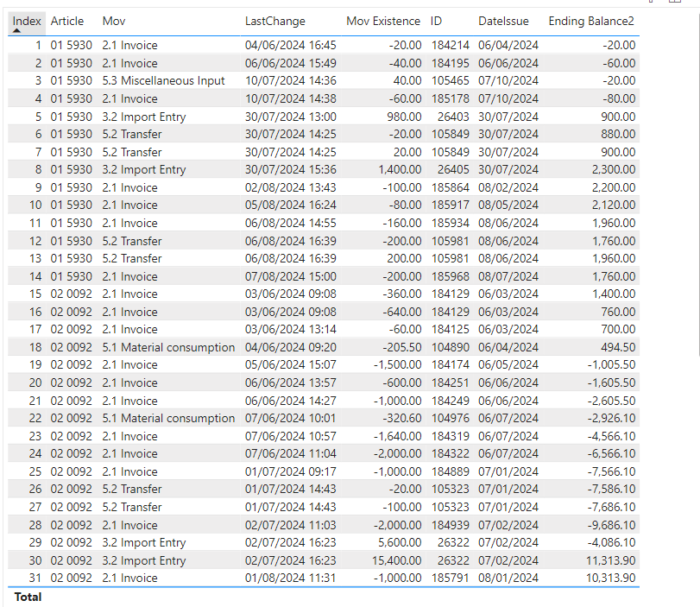Select Mov Existence value -1,640.00
Screen dimensions: 700x607
pos(397,436)
